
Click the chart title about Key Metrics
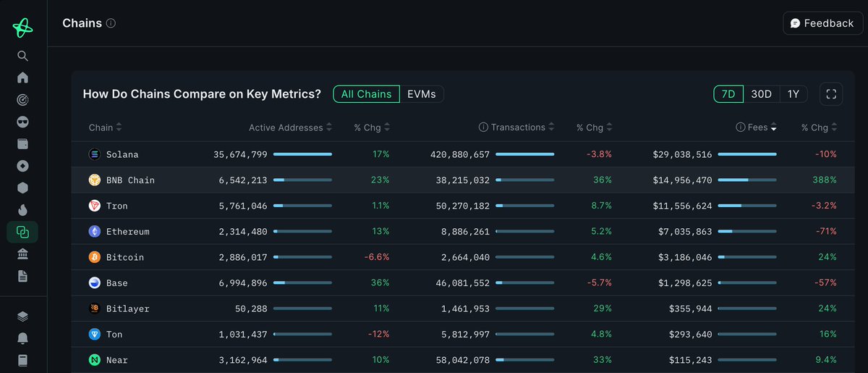pos(203,94)
